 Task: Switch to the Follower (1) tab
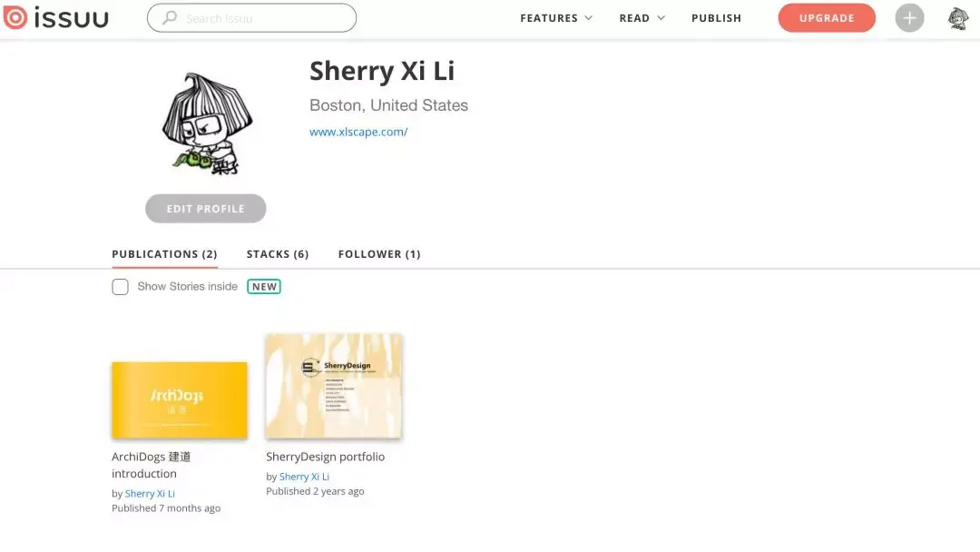tap(379, 254)
